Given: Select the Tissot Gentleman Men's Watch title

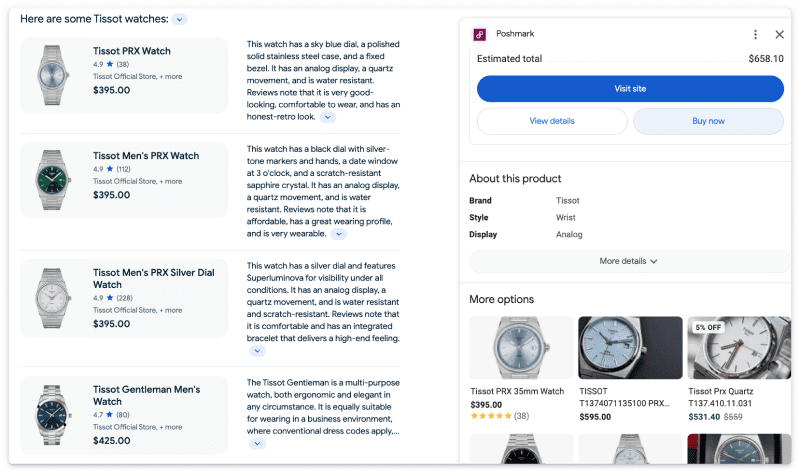Looking at the screenshot, I should 146,395.
